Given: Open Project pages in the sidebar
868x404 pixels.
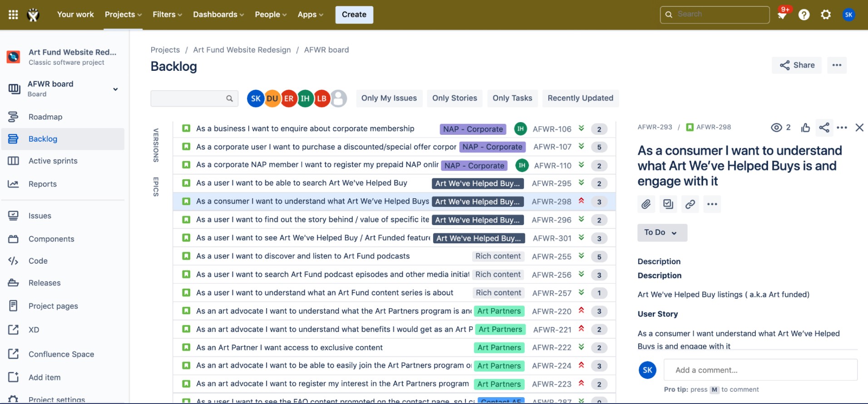Looking at the screenshot, I should 63,306.
